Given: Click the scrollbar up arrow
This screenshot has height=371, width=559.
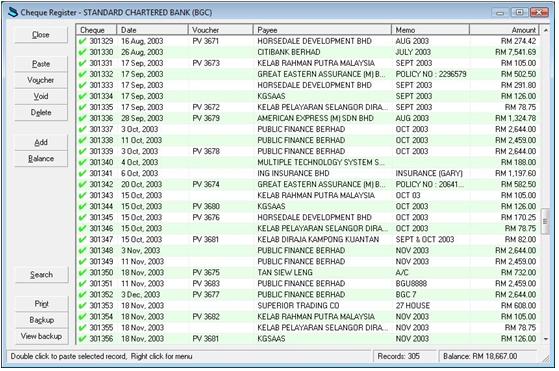Looking at the screenshot, I should coord(546,31).
